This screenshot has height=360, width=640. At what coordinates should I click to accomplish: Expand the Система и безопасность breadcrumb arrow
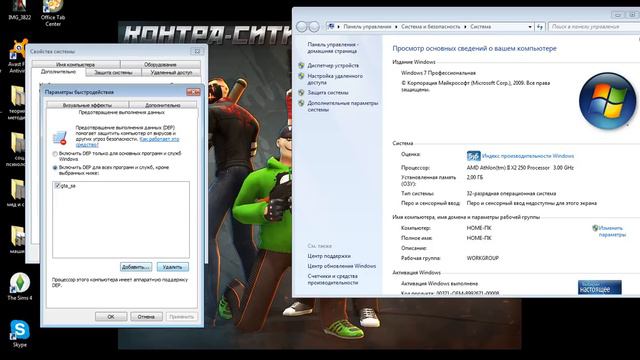(465, 27)
